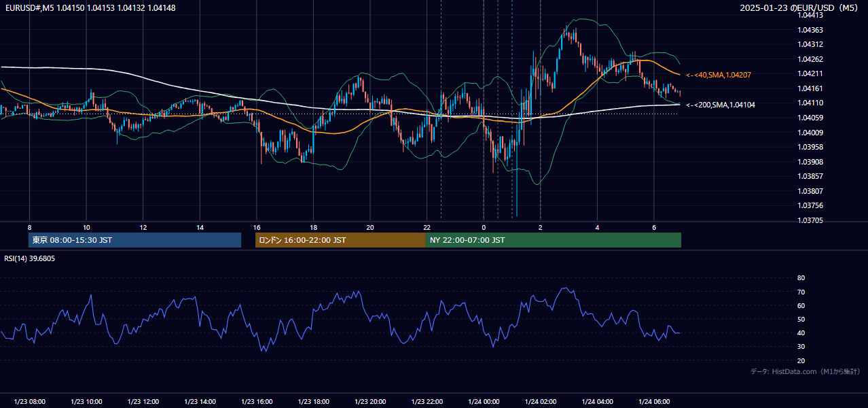
Task: Click RSI scale value 50
Action: point(801,320)
